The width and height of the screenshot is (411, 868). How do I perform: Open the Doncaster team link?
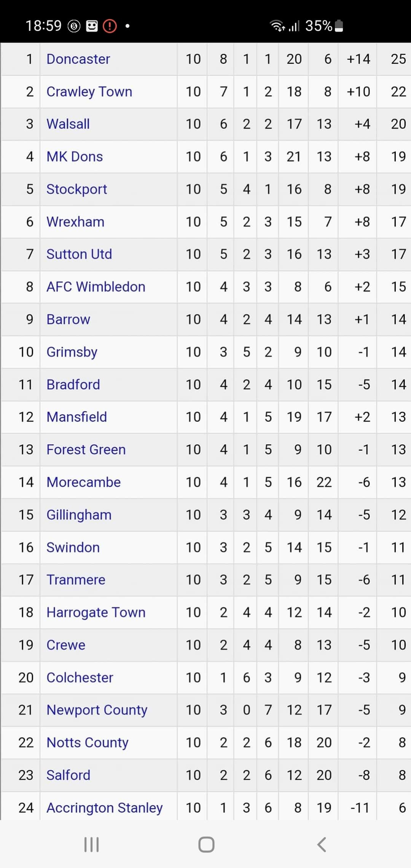[78, 59]
